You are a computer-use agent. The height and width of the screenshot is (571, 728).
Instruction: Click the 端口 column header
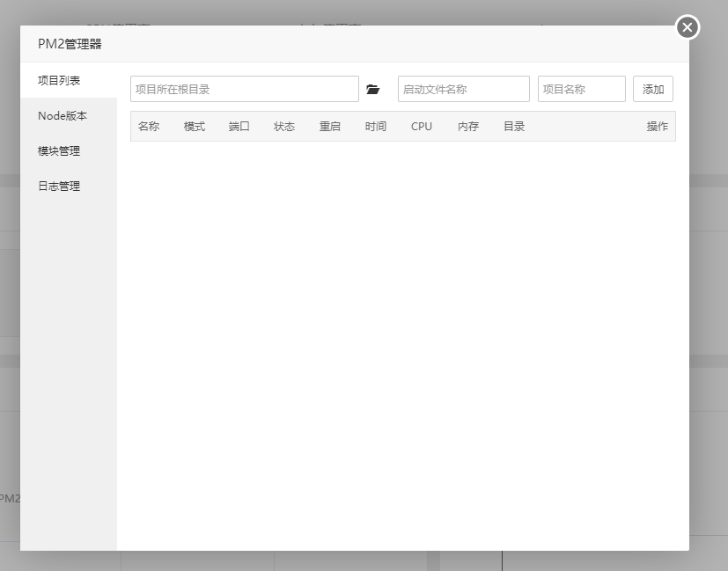(x=239, y=126)
